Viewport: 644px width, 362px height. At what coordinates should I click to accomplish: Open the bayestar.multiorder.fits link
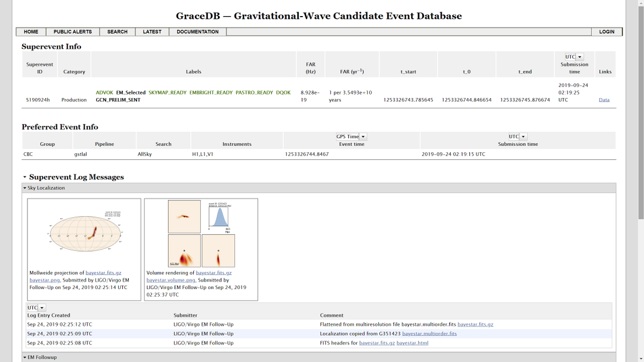tap(429, 334)
